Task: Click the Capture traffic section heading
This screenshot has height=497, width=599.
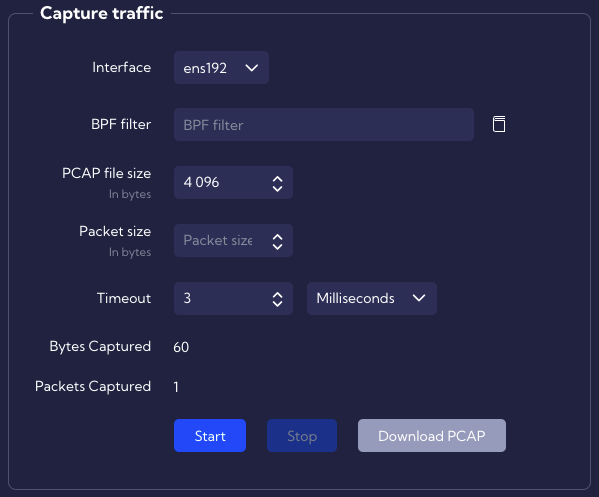Action: 102,13
